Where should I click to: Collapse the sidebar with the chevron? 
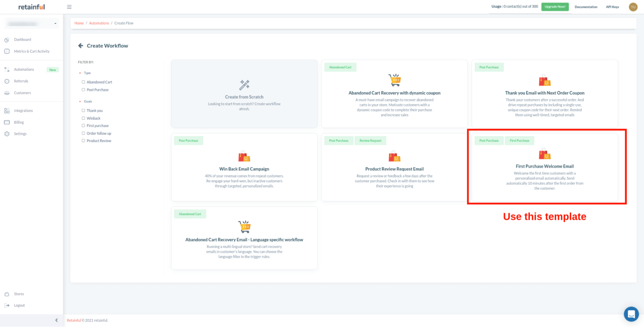point(56,320)
